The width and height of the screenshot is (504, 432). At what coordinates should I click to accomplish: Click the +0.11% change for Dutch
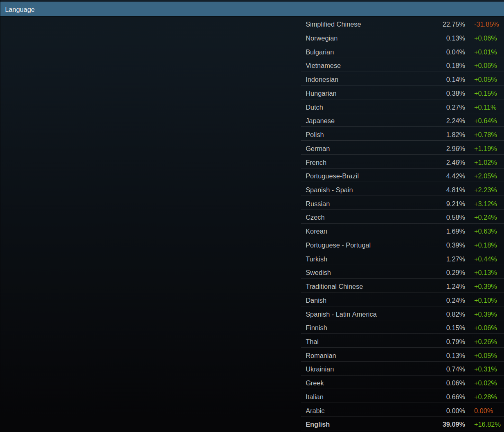pyautogui.click(x=485, y=107)
